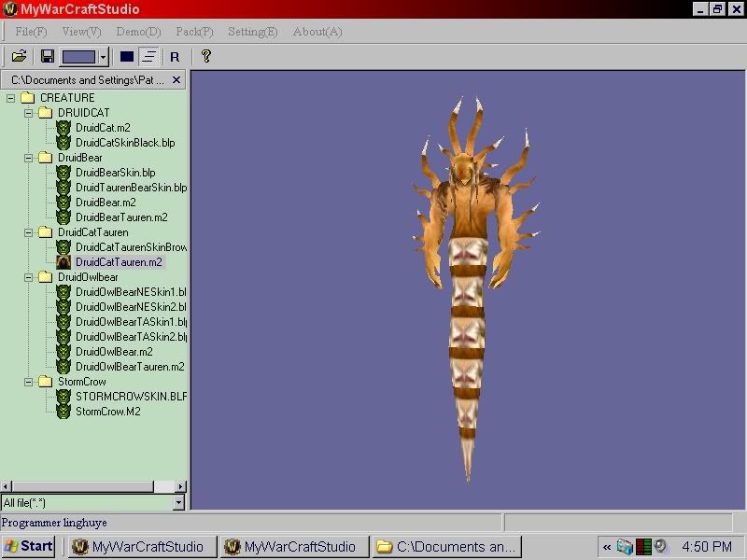Select the DruidBearTauren.m2 file name
Screen dimensions: 747x560
point(121,217)
